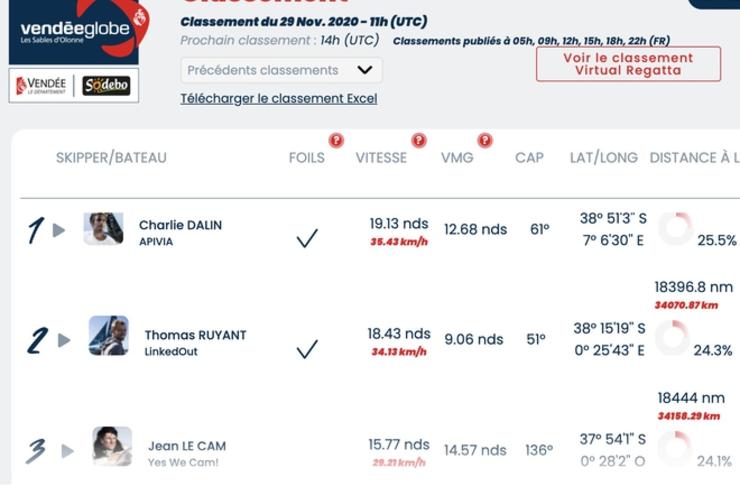This screenshot has height=490, width=740.
Task: Expand Jean LE CAM's row arrow
Action: (67, 451)
